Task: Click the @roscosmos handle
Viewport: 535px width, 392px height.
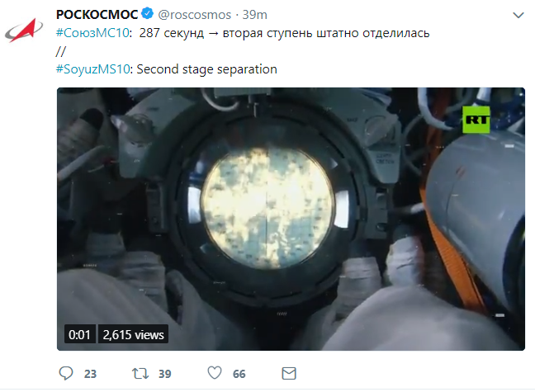Action: (x=195, y=15)
